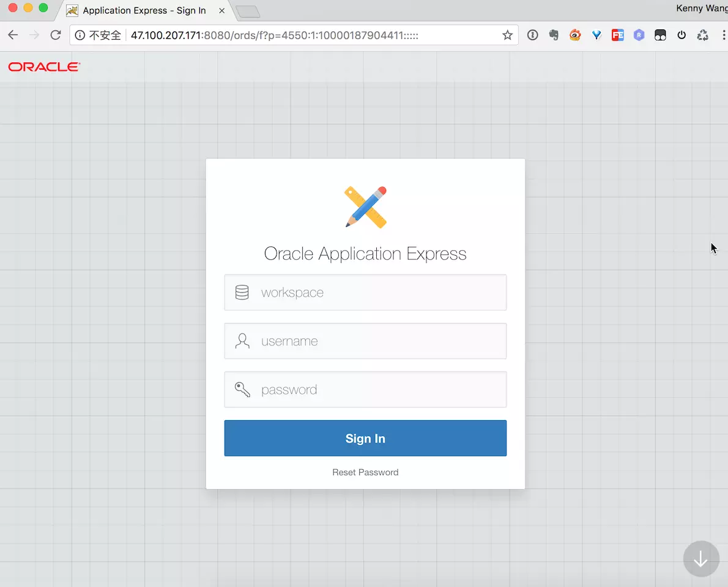This screenshot has width=728, height=587.
Task: Open the 1Password extension icon
Action: pyautogui.click(x=532, y=35)
